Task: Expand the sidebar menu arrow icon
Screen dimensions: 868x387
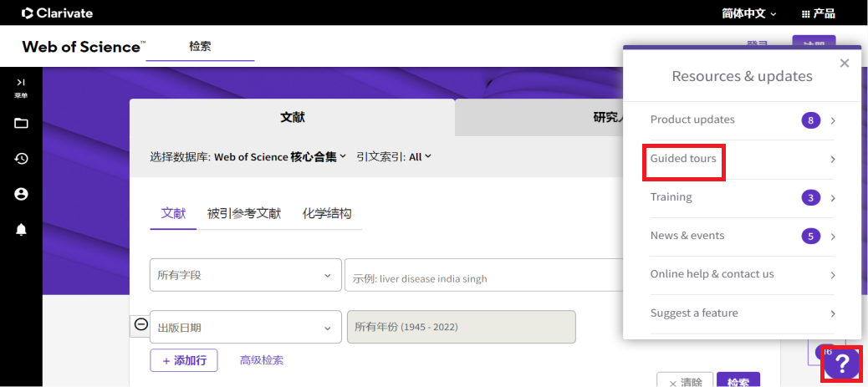Action: point(21,83)
